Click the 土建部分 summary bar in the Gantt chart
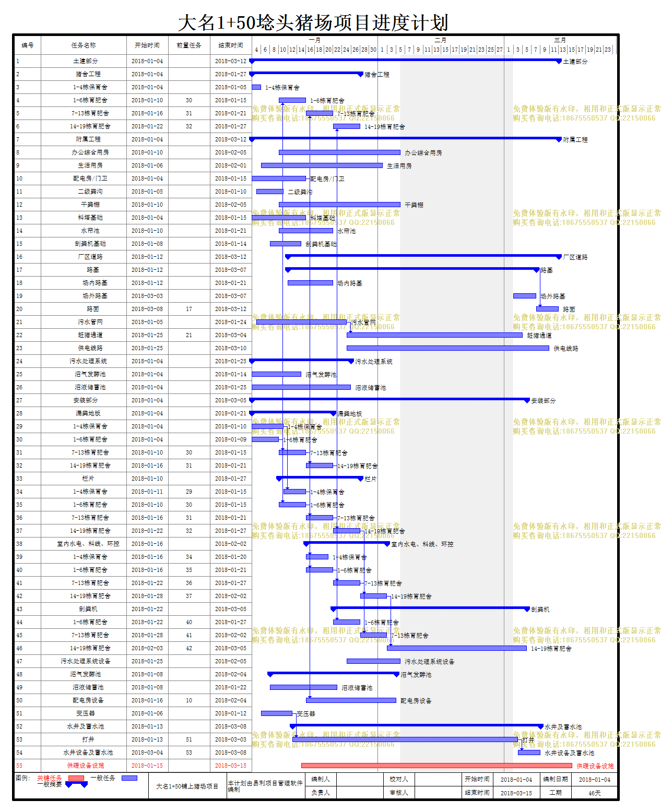The height and width of the screenshot is (812, 661). [x=406, y=61]
